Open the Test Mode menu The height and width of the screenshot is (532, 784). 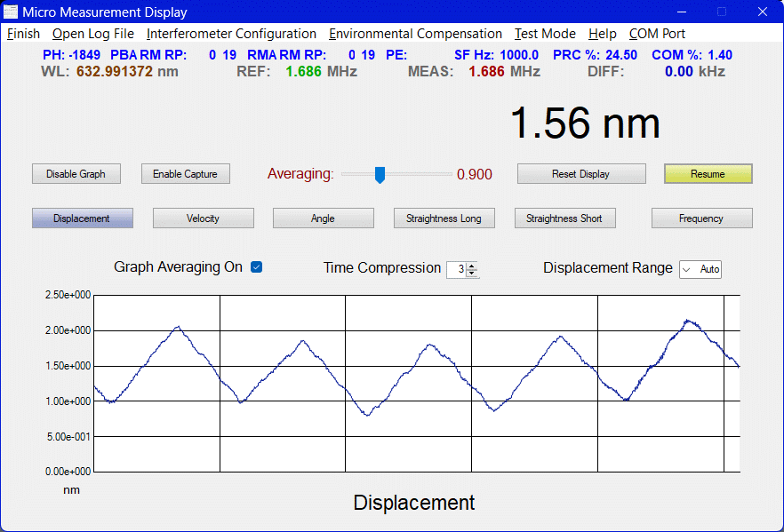coord(545,34)
